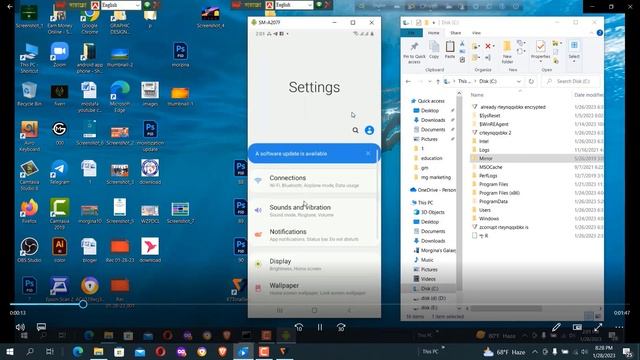Select the Home ribbon tab in Explorer

tap(433, 33)
